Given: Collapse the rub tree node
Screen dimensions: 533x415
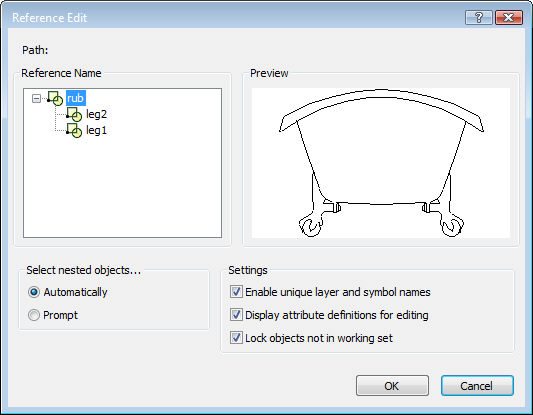Looking at the screenshot, I should pyautogui.click(x=36, y=99).
